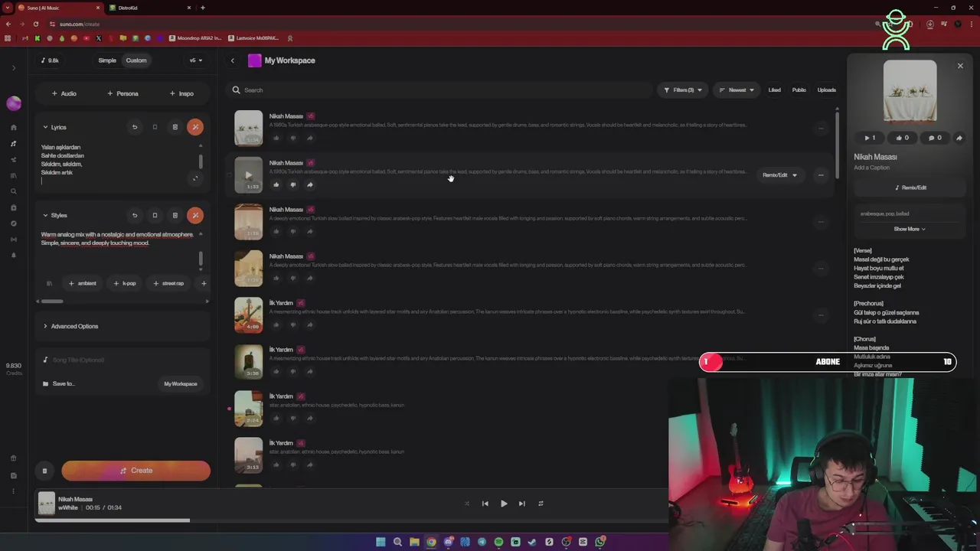
Task: Switch to Simple mode
Action: click(107, 60)
